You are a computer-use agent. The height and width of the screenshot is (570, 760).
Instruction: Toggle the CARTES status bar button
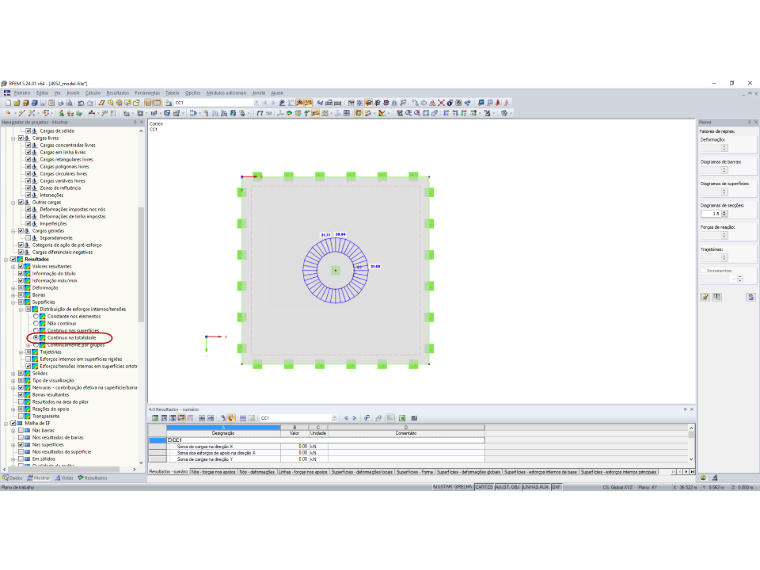(x=484, y=487)
